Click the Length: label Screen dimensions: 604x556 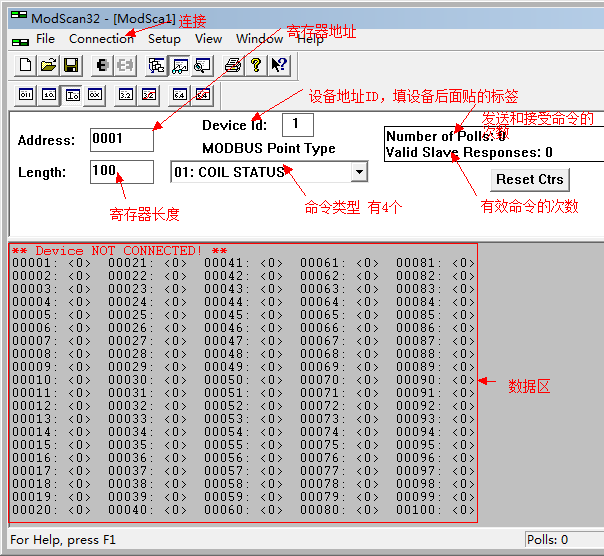click(x=42, y=172)
